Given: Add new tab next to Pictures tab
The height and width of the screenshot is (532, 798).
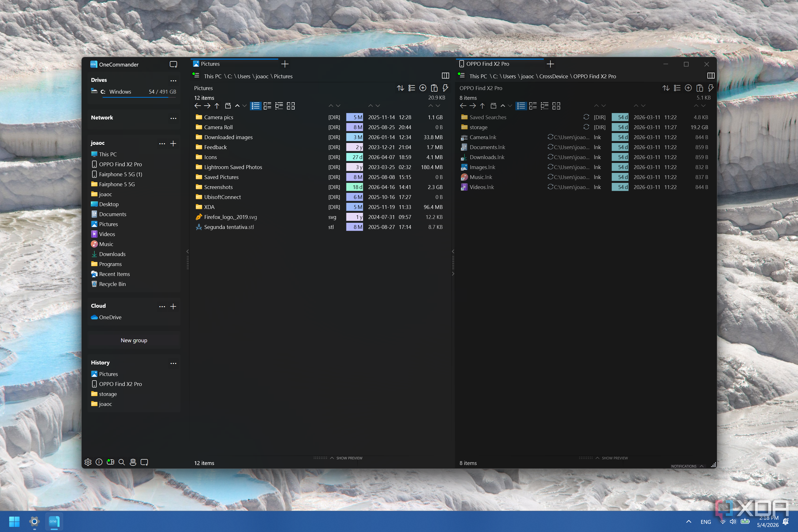Looking at the screenshot, I should [x=285, y=64].
